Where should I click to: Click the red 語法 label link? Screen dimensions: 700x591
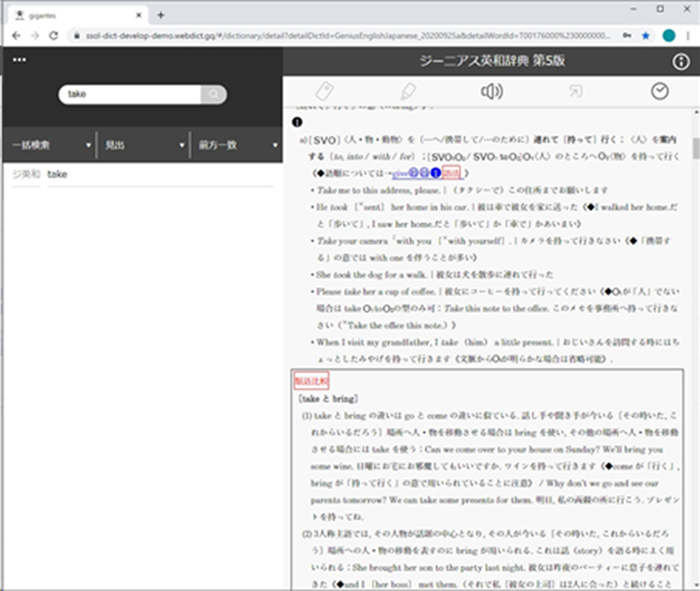point(450,173)
